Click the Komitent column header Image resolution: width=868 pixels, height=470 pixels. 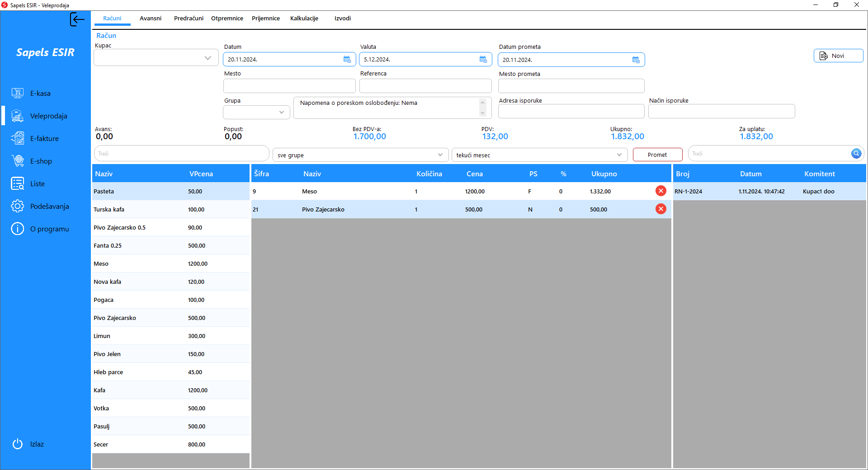click(819, 174)
